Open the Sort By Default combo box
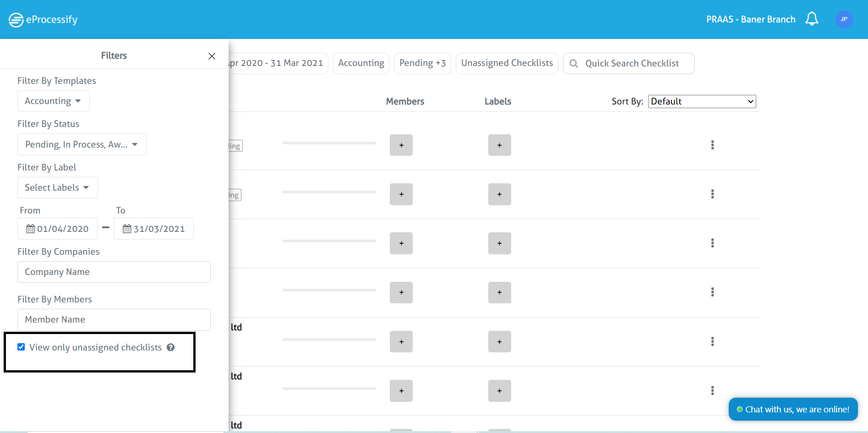Viewport: 868px width, 433px height. tap(702, 101)
